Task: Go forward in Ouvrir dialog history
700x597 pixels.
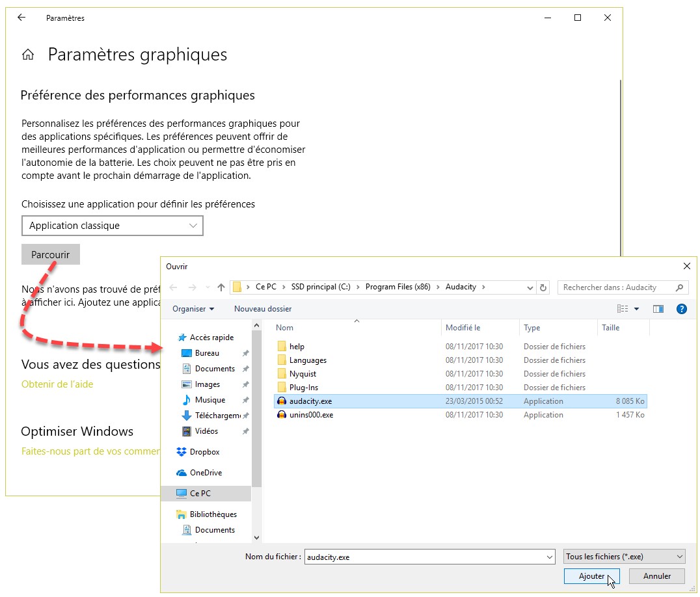Action: click(x=192, y=287)
